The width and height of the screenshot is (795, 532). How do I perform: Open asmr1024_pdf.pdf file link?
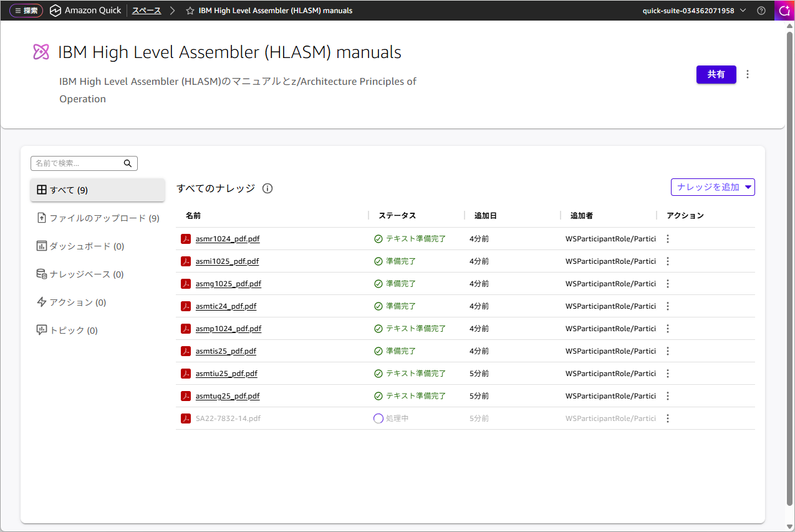tap(228, 239)
